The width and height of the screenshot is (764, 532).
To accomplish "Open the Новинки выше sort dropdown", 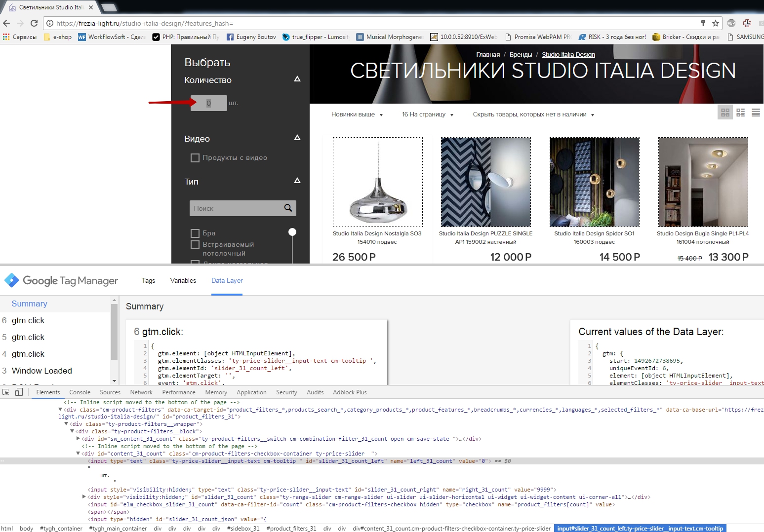I will click(x=357, y=114).
